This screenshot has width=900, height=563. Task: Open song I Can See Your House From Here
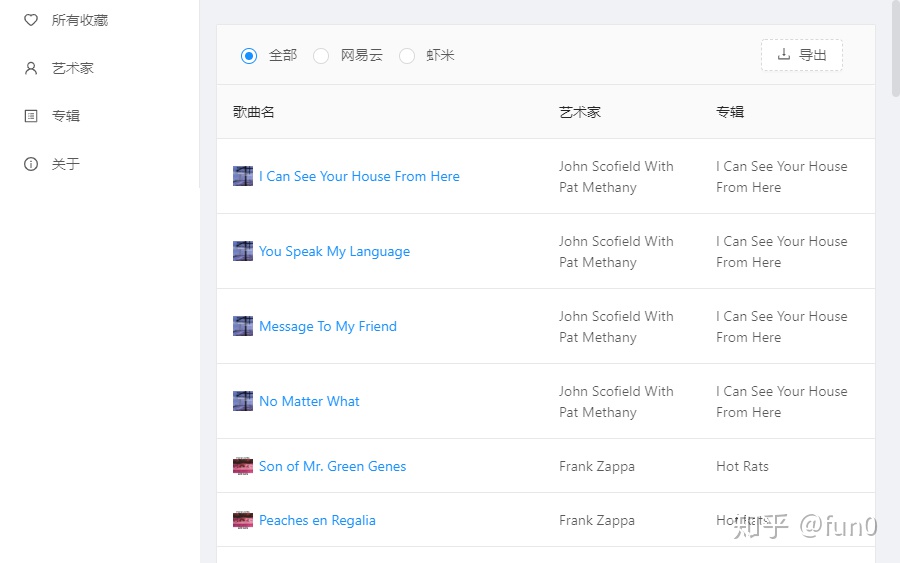(359, 176)
